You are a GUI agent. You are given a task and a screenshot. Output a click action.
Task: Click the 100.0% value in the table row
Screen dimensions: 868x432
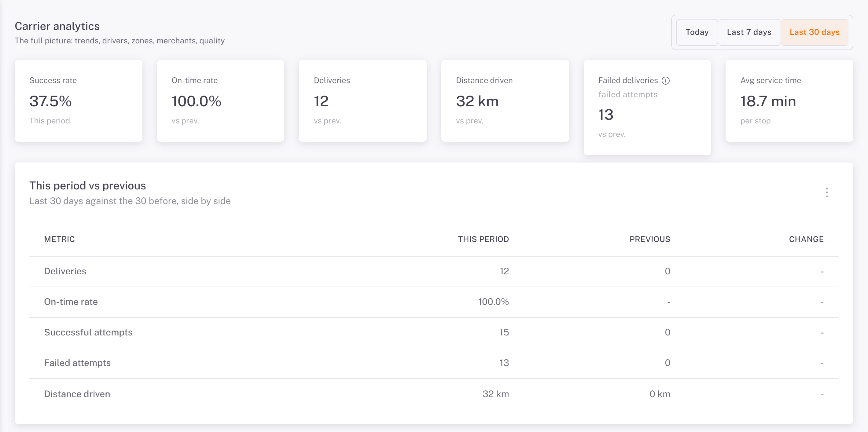[493, 302]
